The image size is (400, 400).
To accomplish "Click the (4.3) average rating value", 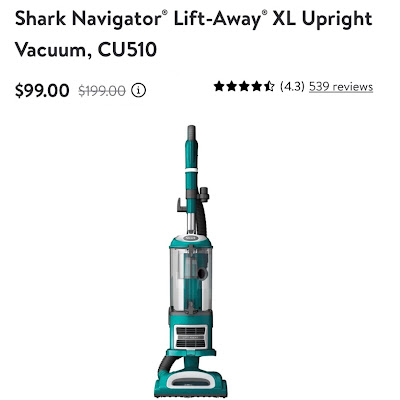I will coord(292,87).
